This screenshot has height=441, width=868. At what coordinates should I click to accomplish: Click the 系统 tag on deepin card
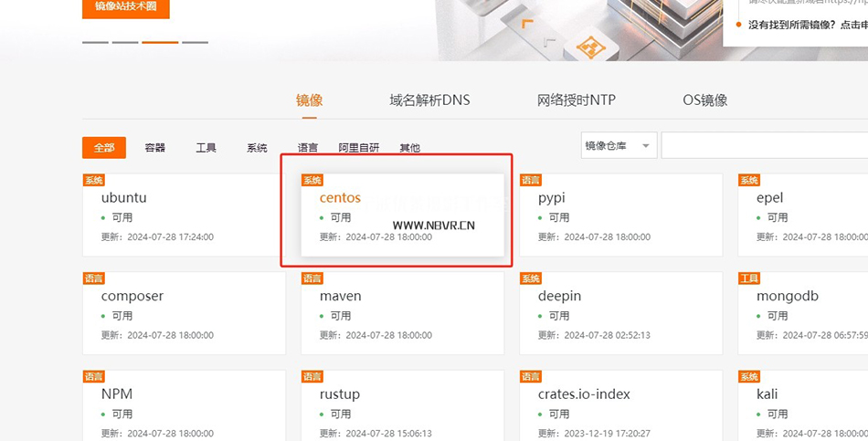pos(531,278)
